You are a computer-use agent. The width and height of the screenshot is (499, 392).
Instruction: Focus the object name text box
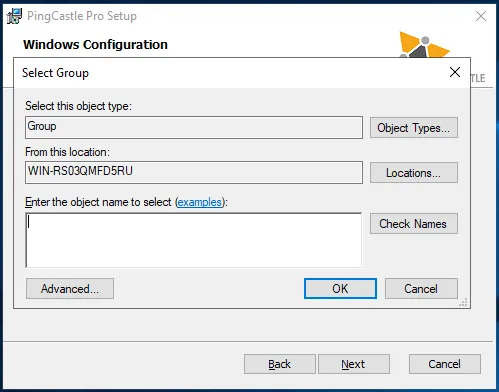194,240
